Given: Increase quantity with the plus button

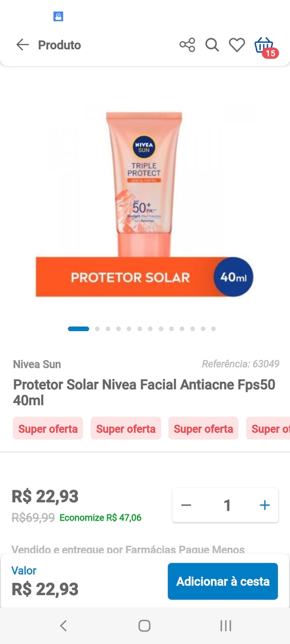Looking at the screenshot, I should [265, 505].
